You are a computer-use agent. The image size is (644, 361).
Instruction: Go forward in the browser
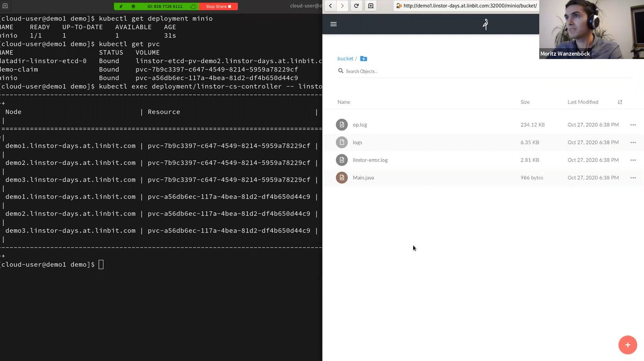342,6
